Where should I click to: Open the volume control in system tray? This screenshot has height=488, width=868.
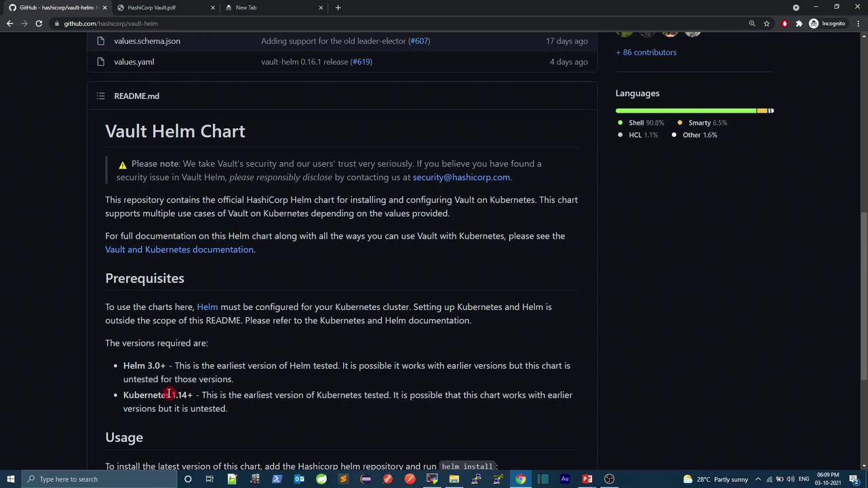pyautogui.click(x=791, y=479)
